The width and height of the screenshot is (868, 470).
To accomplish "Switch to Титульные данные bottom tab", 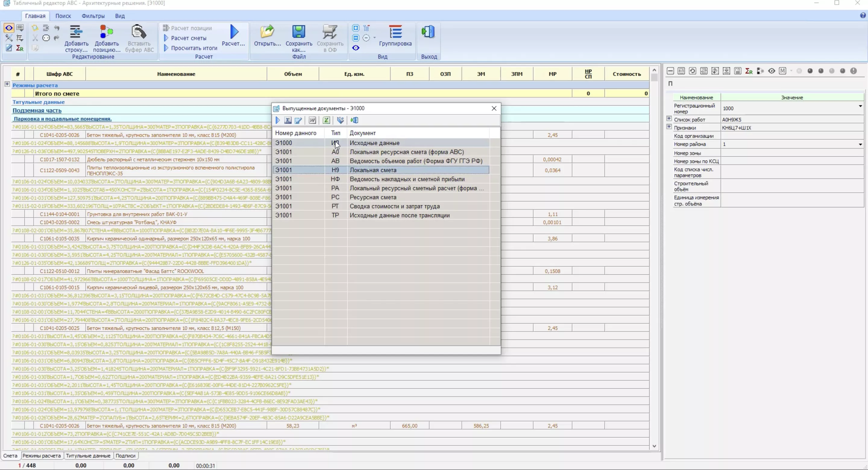I will coord(88,456).
